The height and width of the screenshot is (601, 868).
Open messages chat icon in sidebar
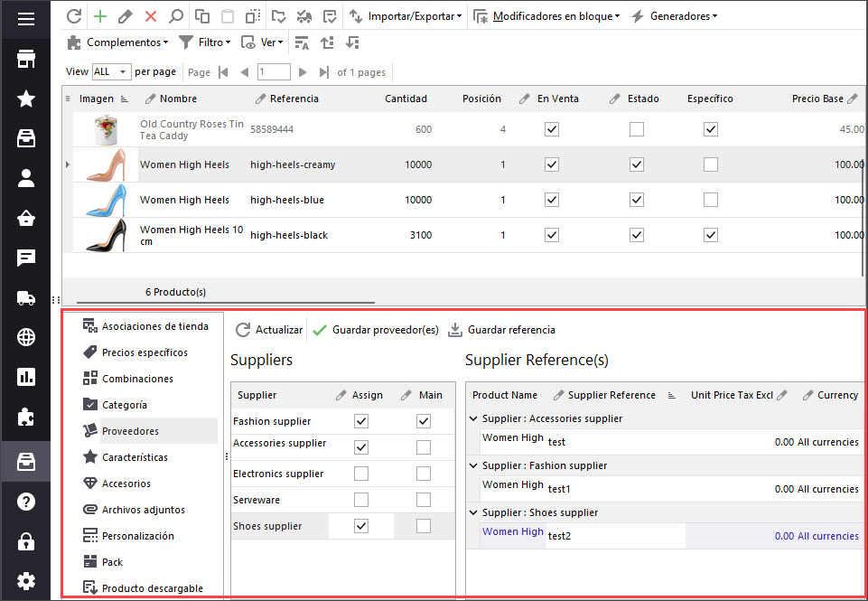pos(26,258)
